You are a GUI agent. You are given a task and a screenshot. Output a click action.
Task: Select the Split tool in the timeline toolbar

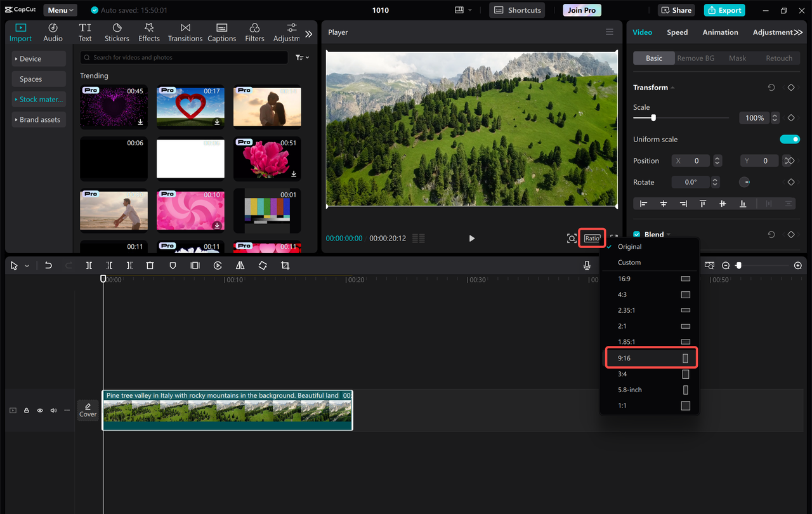pyautogui.click(x=89, y=265)
